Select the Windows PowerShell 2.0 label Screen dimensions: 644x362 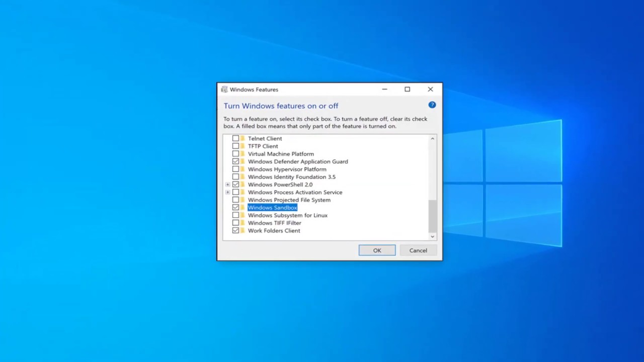tap(280, 185)
